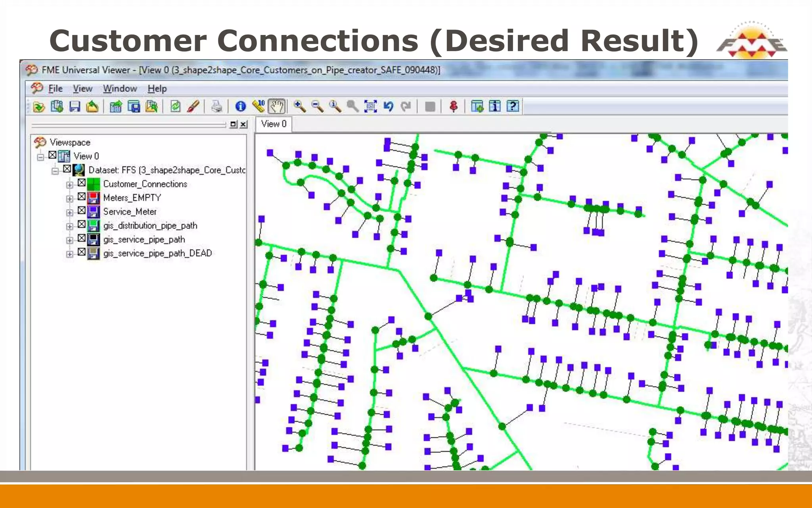Expand the Meters_EMPTY tree node

pos(70,199)
